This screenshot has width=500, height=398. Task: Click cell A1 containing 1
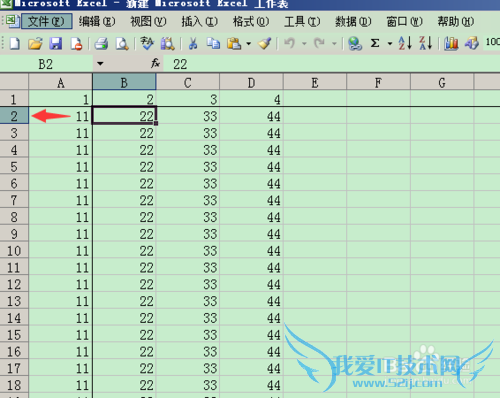[x=60, y=99]
